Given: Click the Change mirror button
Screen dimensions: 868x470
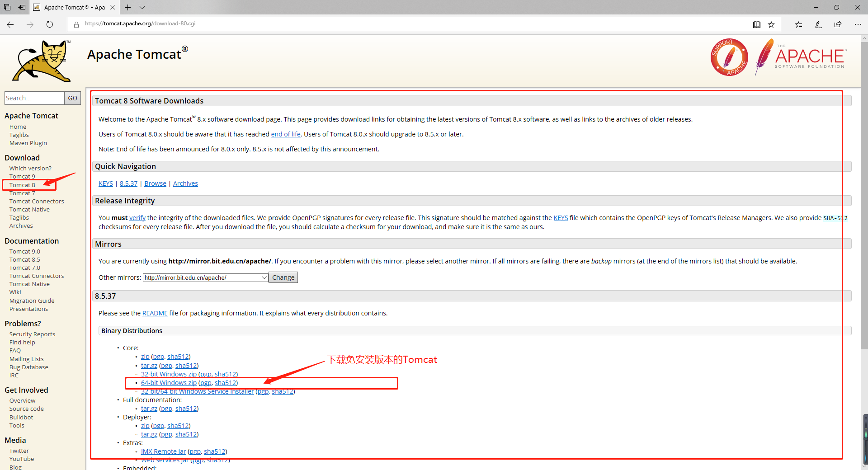Looking at the screenshot, I should [x=283, y=277].
